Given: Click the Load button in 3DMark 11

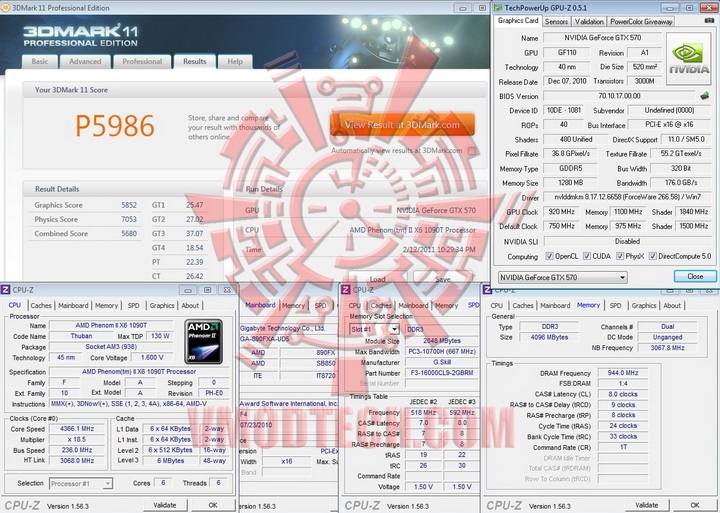Looking at the screenshot, I should 377,279.
